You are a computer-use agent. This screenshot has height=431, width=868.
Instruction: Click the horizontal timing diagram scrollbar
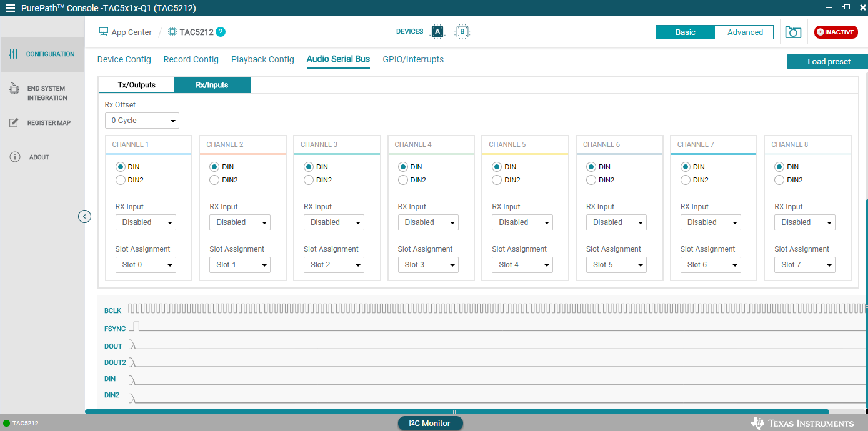tap(456, 412)
